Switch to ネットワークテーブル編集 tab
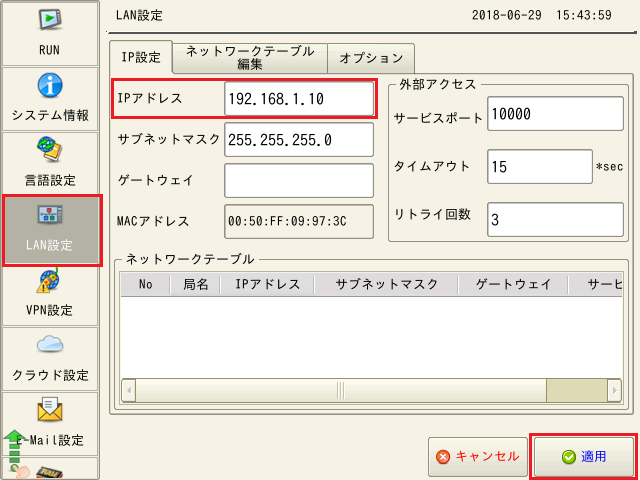Image resolution: width=640 pixels, height=480 pixels. tap(249, 58)
